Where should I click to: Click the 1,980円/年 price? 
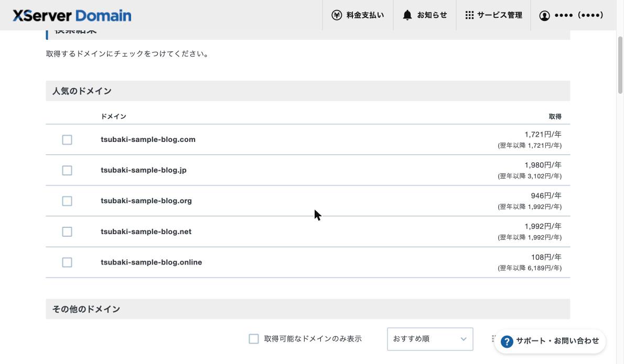[543, 165]
